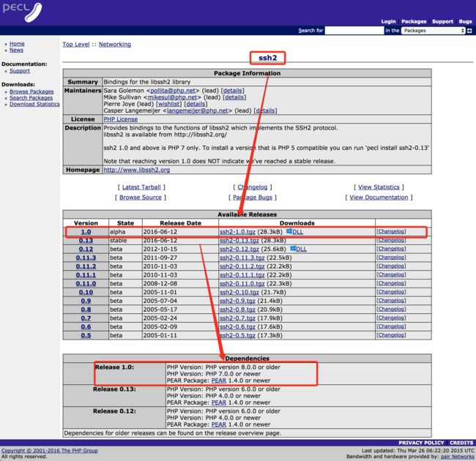Open version 0.11.3 release link
The width and height of the screenshot is (476, 461).
86,258
